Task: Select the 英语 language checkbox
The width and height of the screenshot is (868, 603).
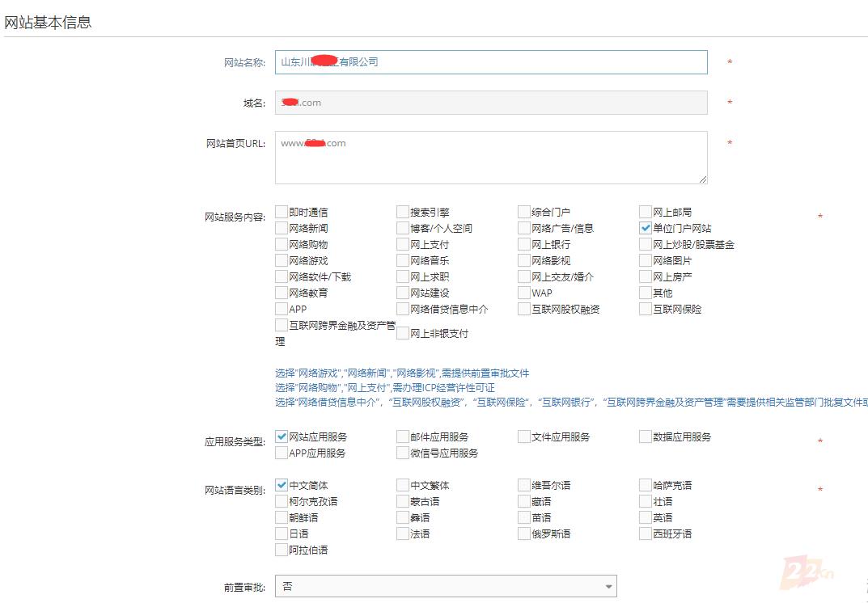Action: [x=645, y=517]
